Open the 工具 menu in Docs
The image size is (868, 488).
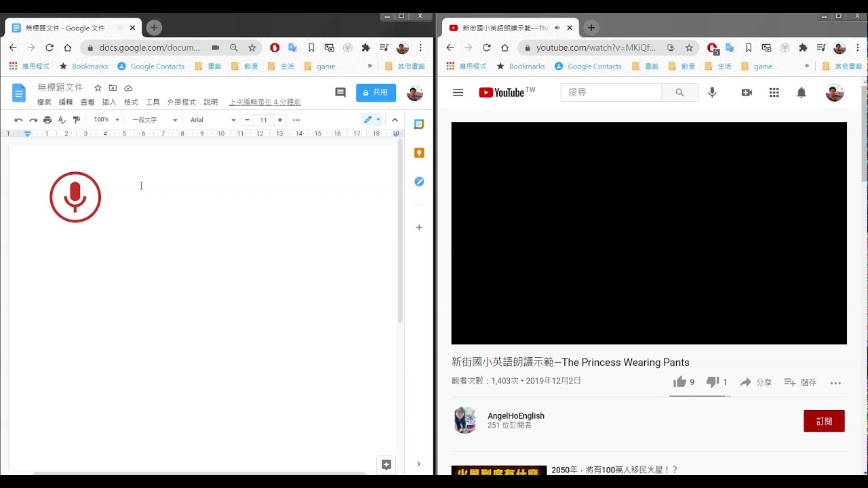point(153,102)
